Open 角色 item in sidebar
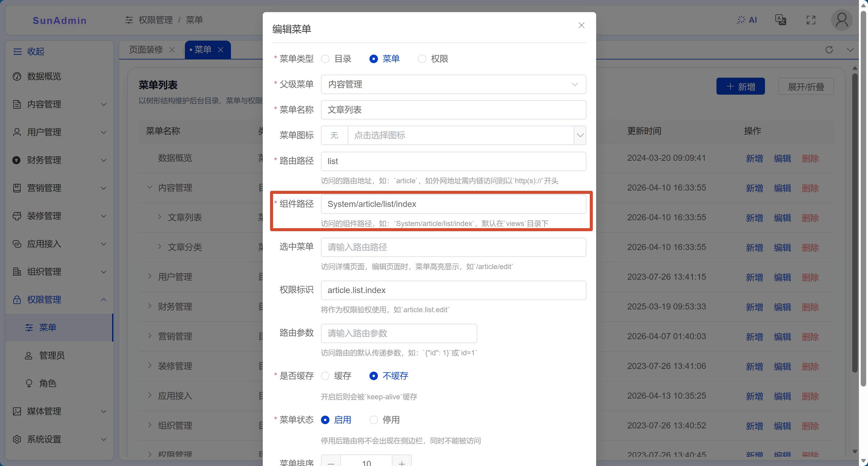Screen dimensions: 868x466 point(59,383)
